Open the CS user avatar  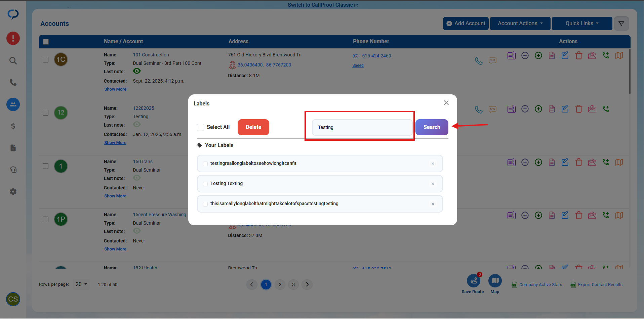[13, 299]
